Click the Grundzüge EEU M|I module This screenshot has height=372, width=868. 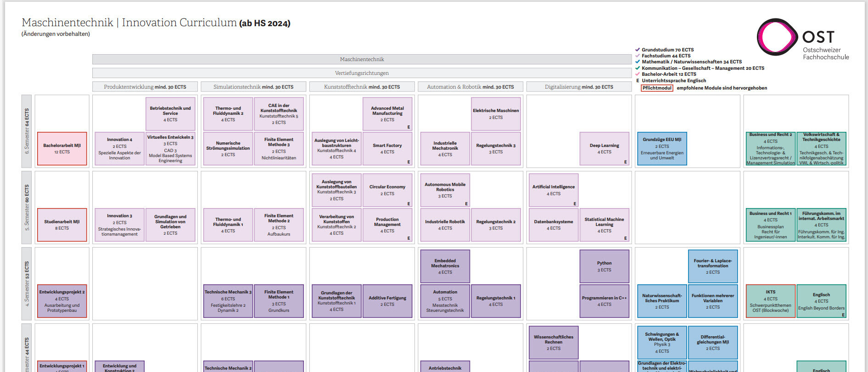662,149
